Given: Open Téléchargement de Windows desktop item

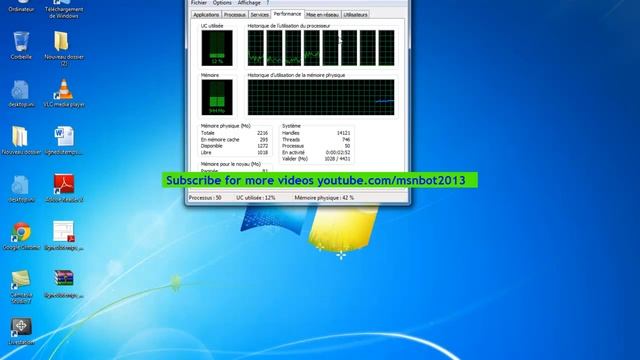Looking at the screenshot, I should tap(64, 9).
